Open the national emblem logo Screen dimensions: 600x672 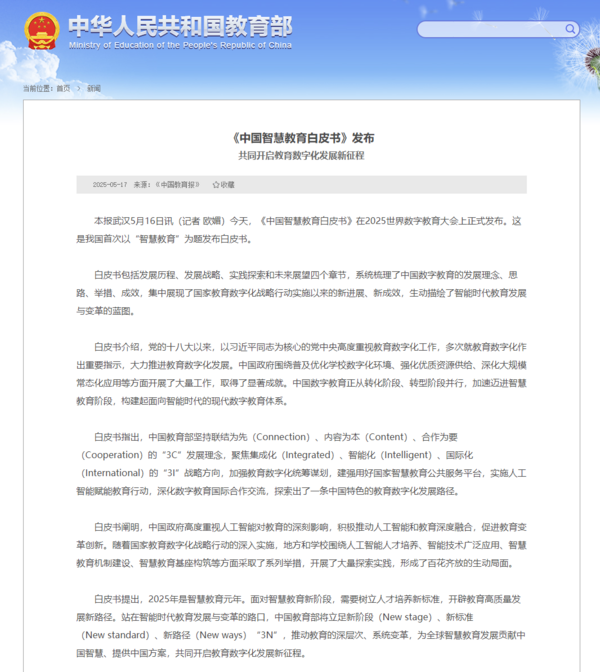click(x=42, y=30)
